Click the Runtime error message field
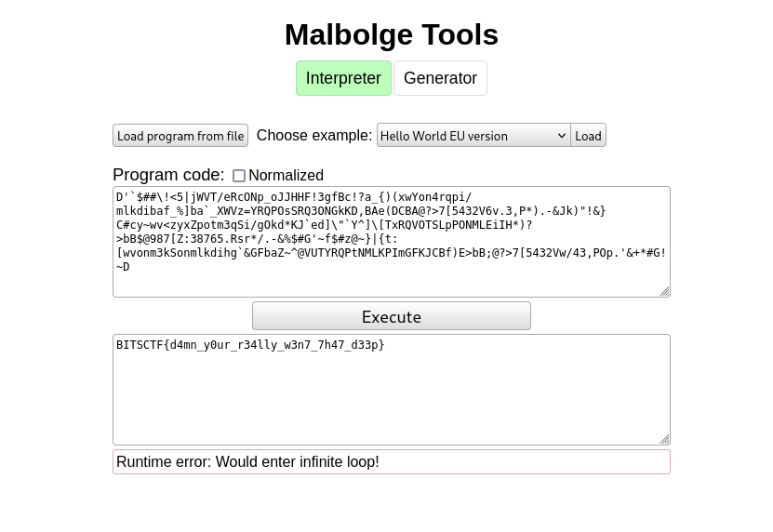This screenshot has height=532, width=773. (391, 462)
